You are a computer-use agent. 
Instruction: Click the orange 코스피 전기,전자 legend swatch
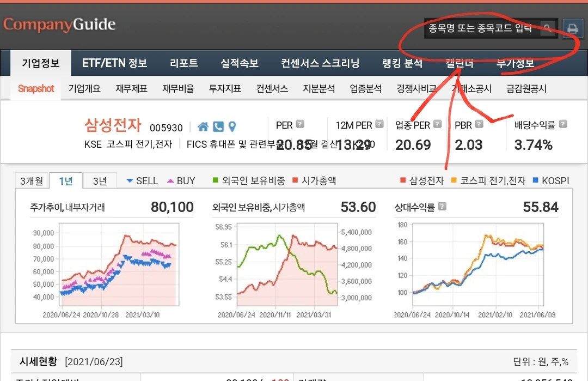click(454, 180)
